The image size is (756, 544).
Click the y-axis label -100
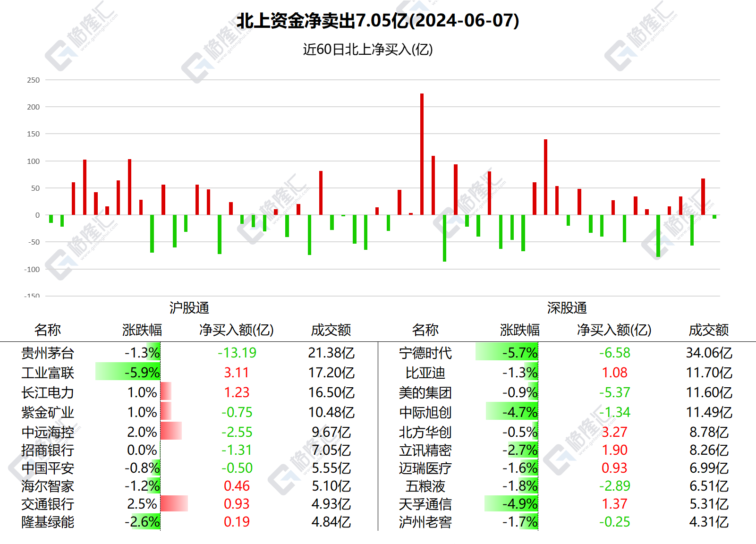32,269
